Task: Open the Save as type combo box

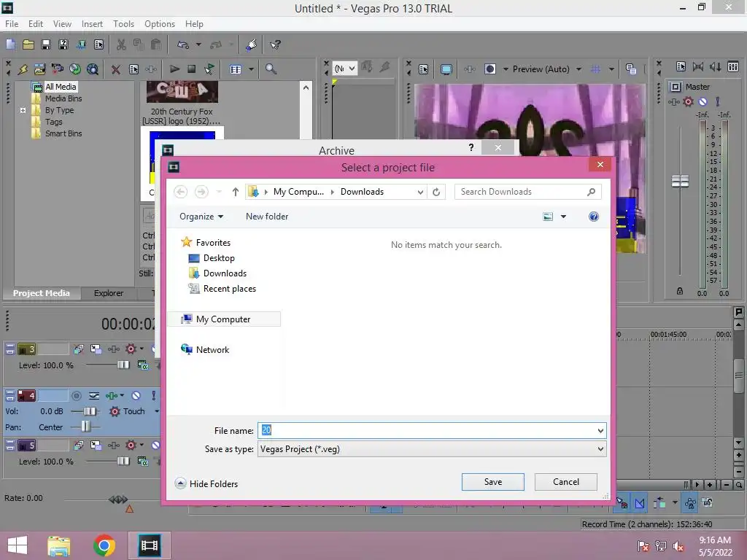Action: tap(432, 449)
